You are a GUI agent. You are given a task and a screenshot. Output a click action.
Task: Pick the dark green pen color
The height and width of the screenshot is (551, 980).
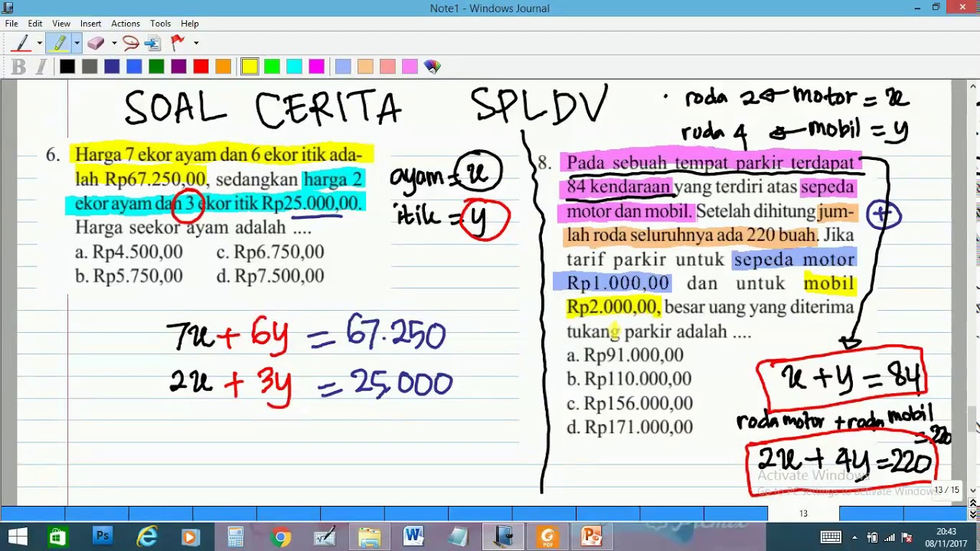pyautogui.click(x=156, y=67)
